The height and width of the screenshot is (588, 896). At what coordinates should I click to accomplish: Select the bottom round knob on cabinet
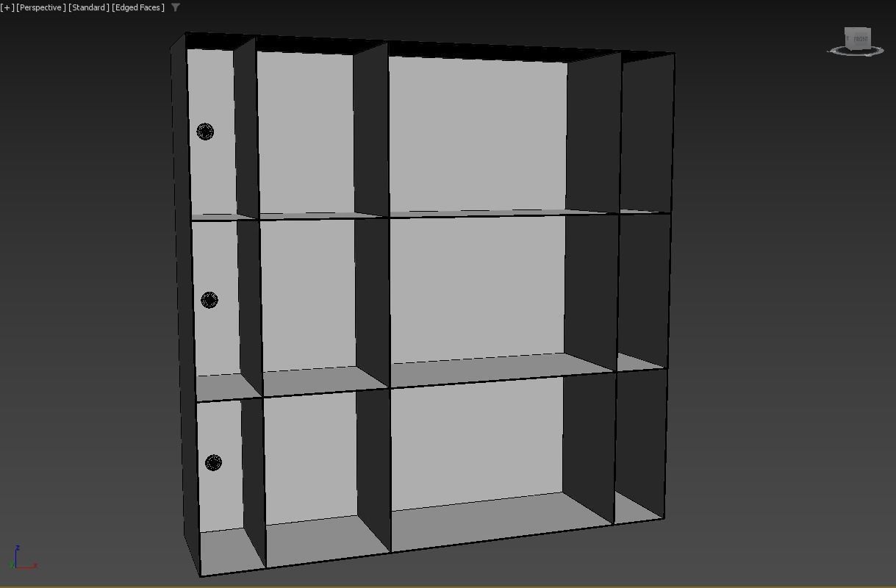click(213, 462)
